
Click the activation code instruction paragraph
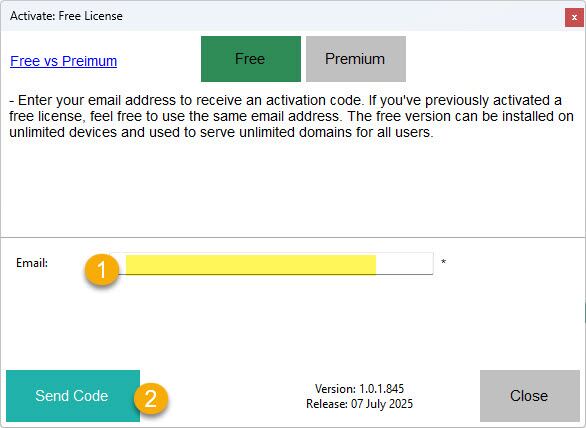291,116
